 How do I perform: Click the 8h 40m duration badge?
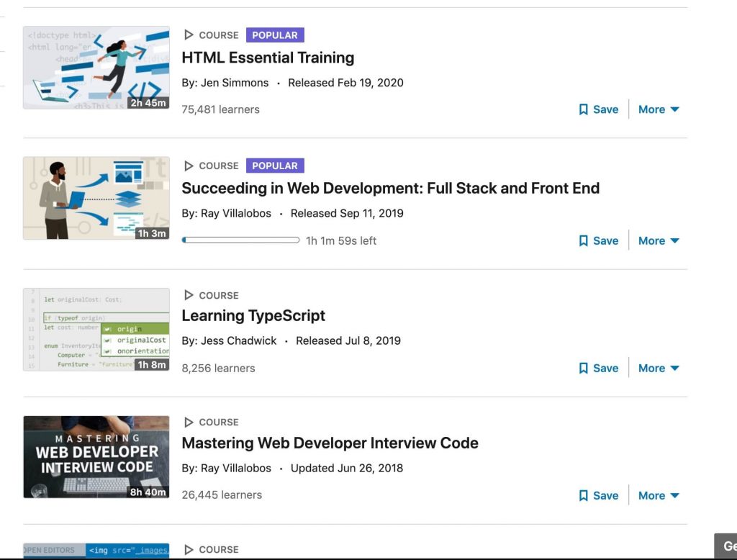point(148,492)
